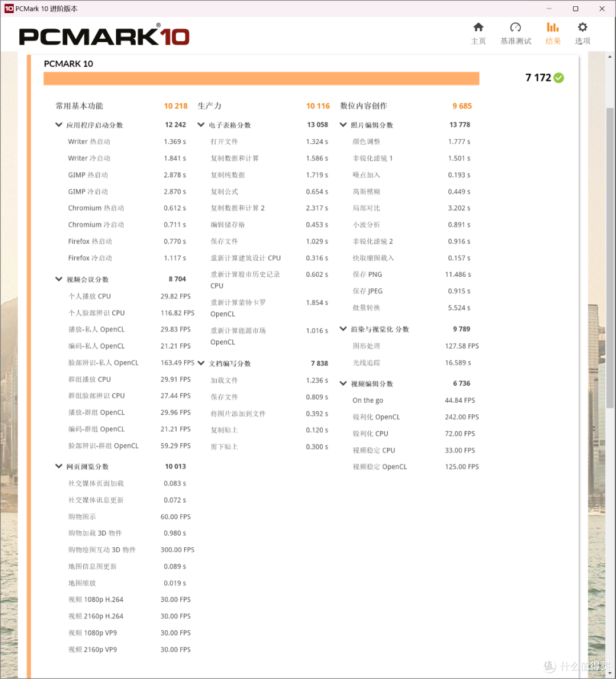
Task: Click the 个人脸部辨识 CPU row
Action: click(x=131, y=313)
